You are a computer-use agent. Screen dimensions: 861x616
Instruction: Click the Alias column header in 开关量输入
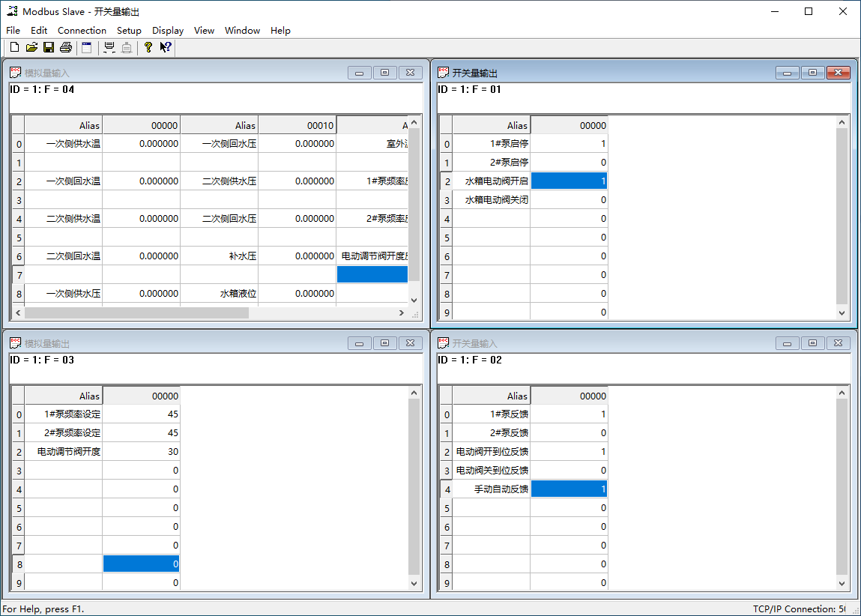tap(492, 396)
